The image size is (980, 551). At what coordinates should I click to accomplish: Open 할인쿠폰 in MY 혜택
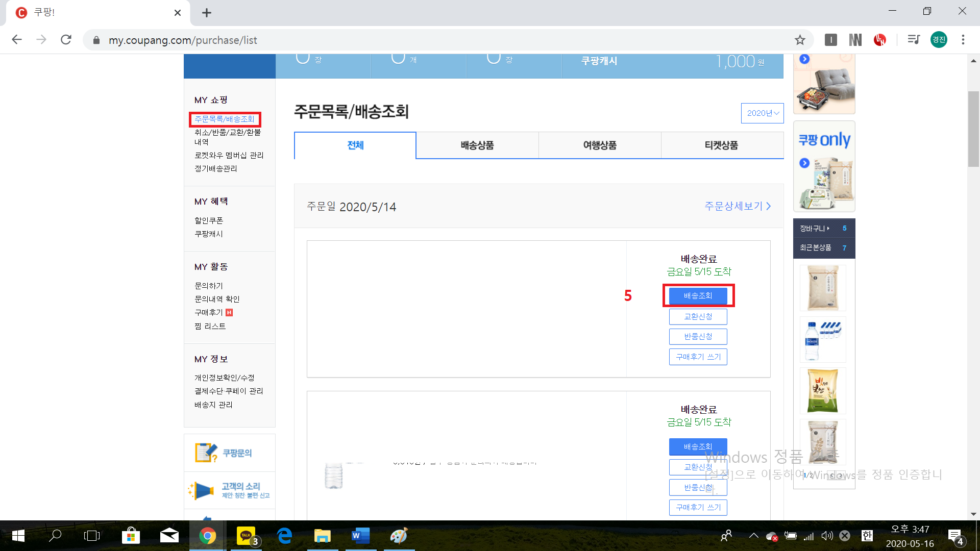click(209, 220)
